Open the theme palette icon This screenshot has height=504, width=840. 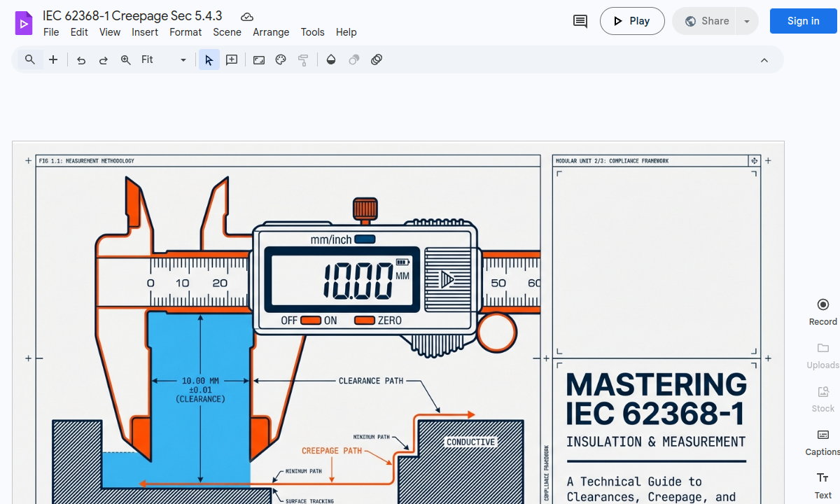(x=281, y=60)
